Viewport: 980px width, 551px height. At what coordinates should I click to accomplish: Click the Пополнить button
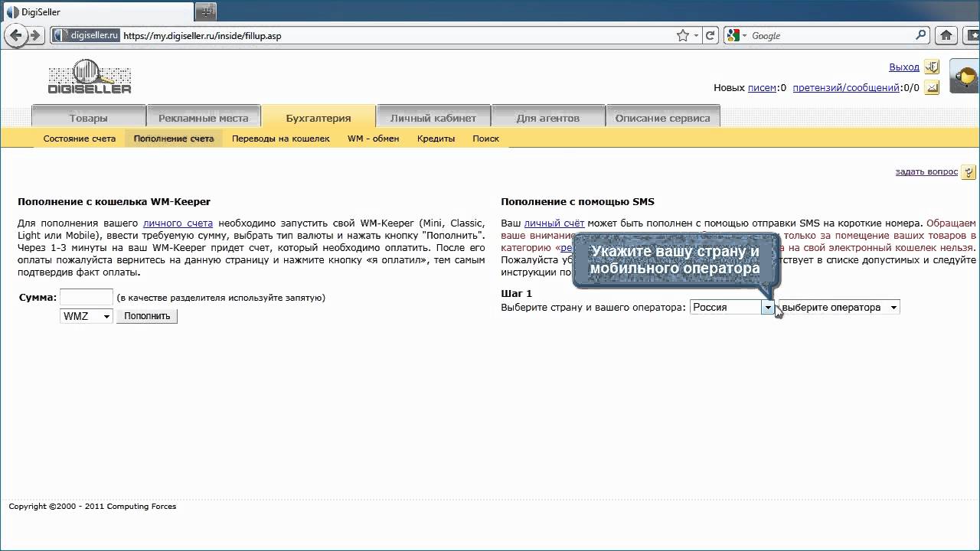[x=147, y=316]
